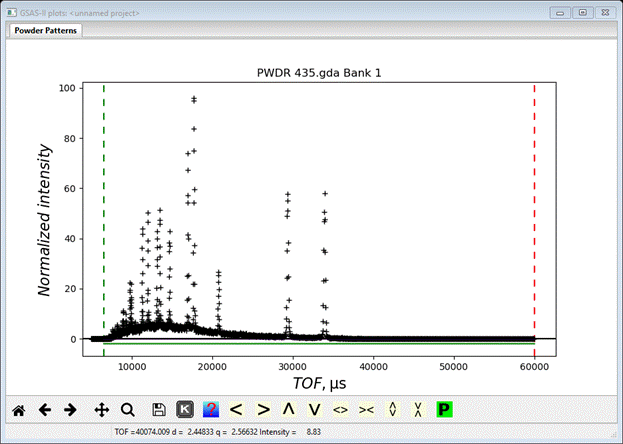Image resolution: width=623 pixels, height=444 pixels.
Task: Open help via the question mark icon
Action: (211, 409)
